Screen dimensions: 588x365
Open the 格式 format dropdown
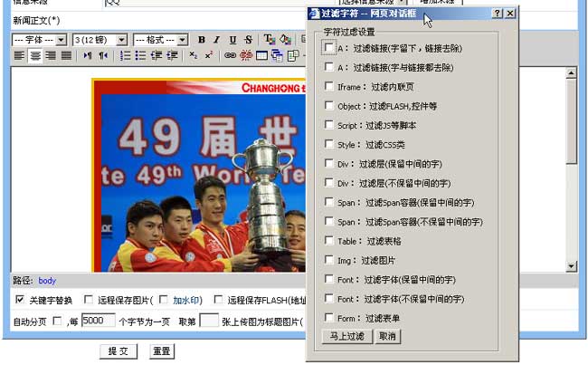pos(160,40)
